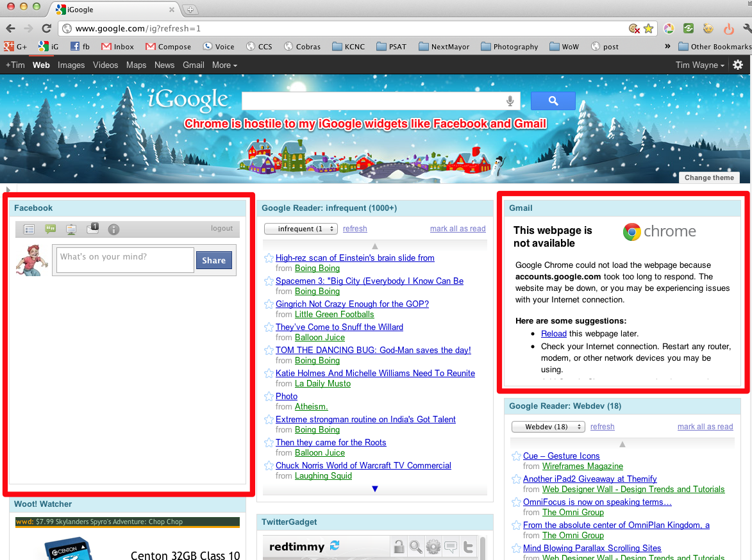Image resolution: width=752 pixels, height=560 pixels.
Task: Open the wrench settings menu in Chrome
Action: pos(747,28)
